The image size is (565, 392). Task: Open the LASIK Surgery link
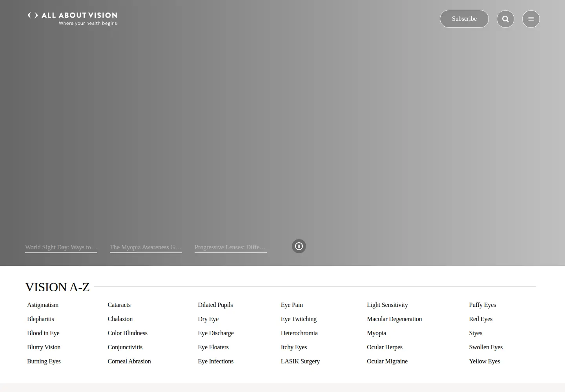300,361
